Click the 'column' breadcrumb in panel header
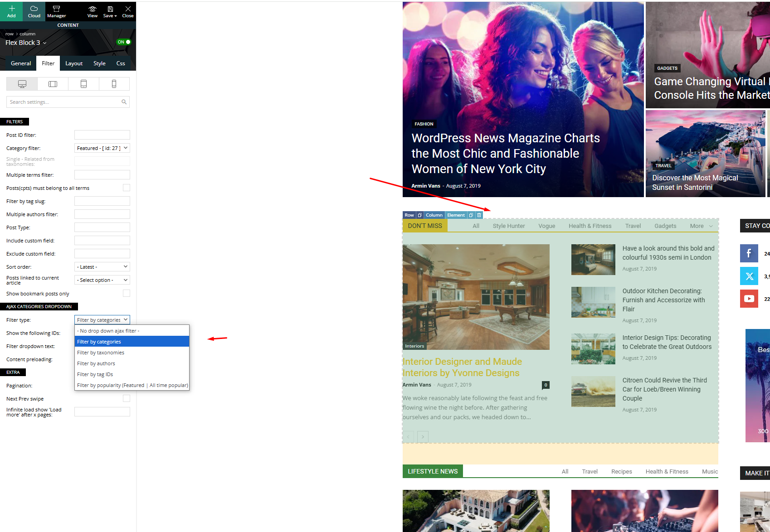 coord(27,34)
